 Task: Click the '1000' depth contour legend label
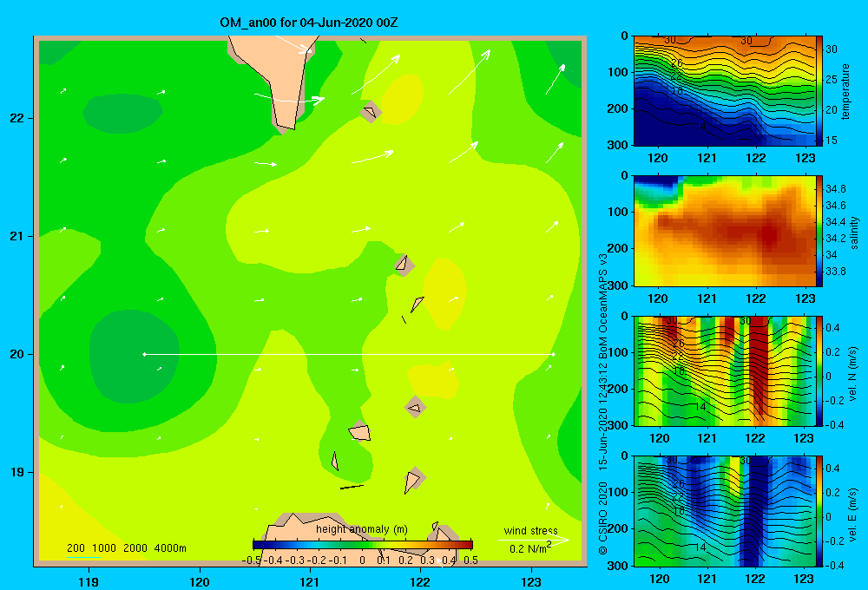tap(104, 548)
